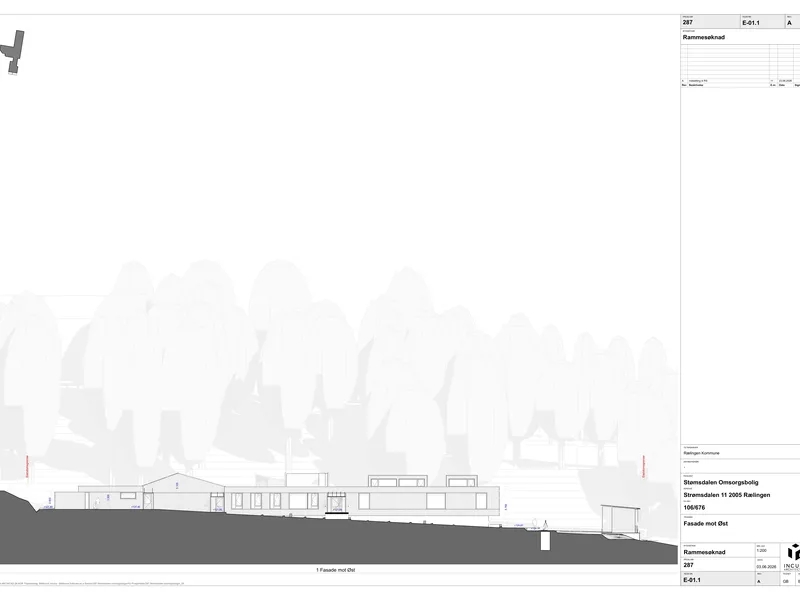Select the project name 'Stømsdalen Omsorgsbolig'
The width and height of the screenshot is (800, 600).
click(721, 482)
